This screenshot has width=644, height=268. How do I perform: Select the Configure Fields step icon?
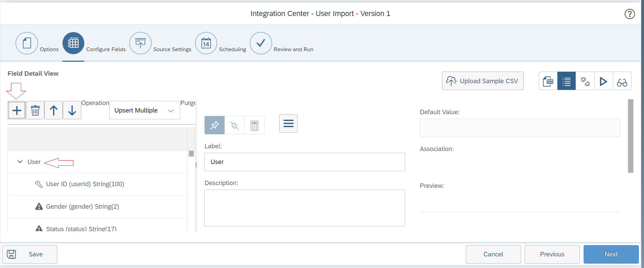pyautogui.click(x=73, y=43)
